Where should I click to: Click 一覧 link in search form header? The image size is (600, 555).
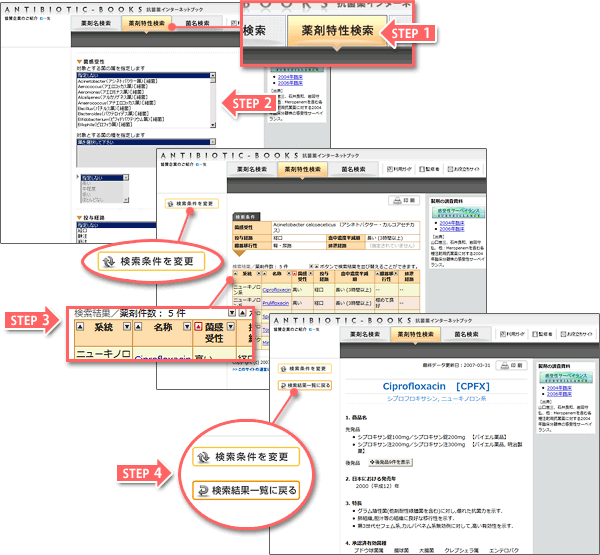tap(45, 18)
